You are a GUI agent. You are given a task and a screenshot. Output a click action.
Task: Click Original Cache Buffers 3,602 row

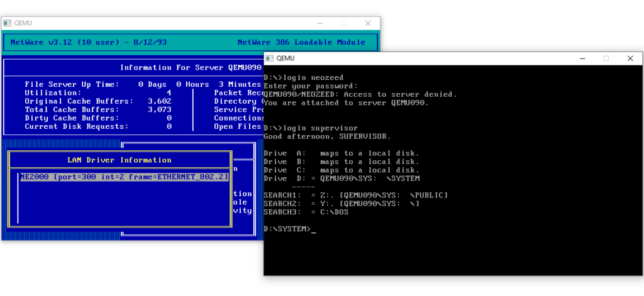(97, 101)
